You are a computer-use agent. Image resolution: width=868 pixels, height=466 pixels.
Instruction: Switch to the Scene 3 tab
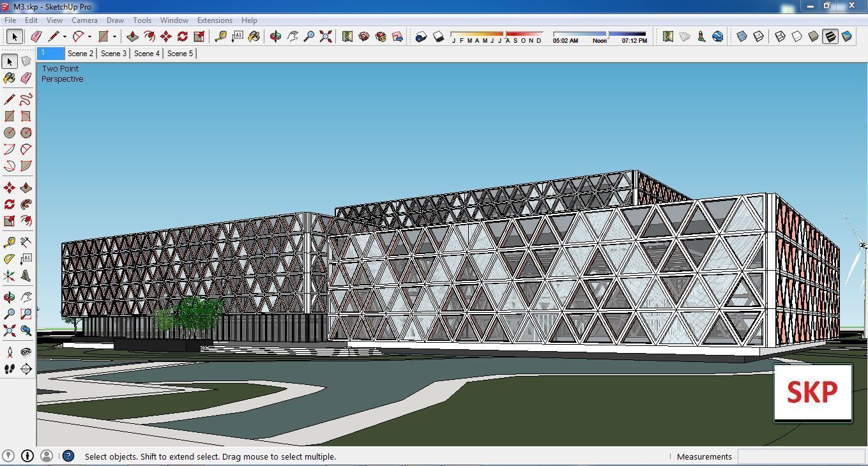click(114, 54)
